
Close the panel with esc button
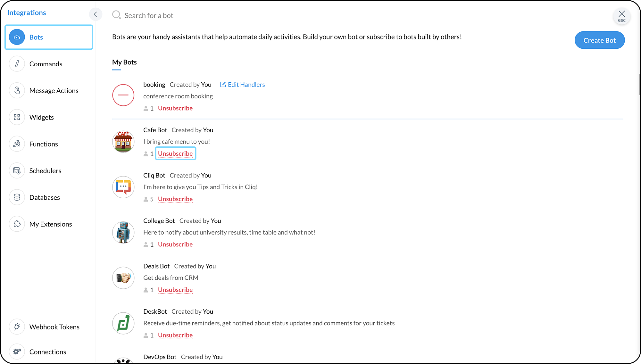[621, 16]
